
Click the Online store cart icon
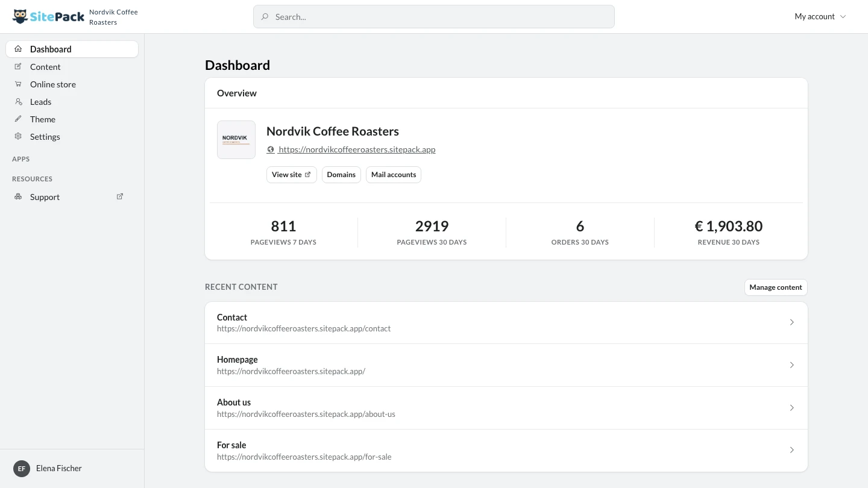click(x=18, y=84)
